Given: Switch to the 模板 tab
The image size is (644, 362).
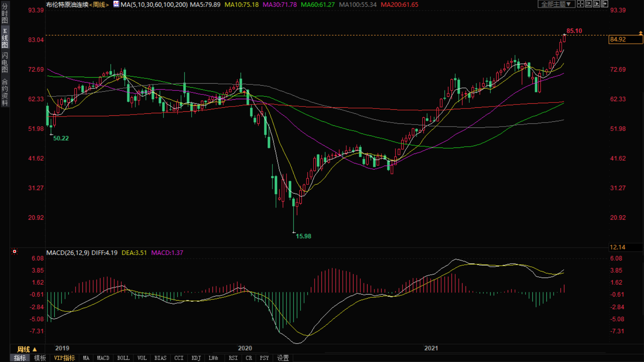Looking at the screenshot, I should [x=40, y=358].
